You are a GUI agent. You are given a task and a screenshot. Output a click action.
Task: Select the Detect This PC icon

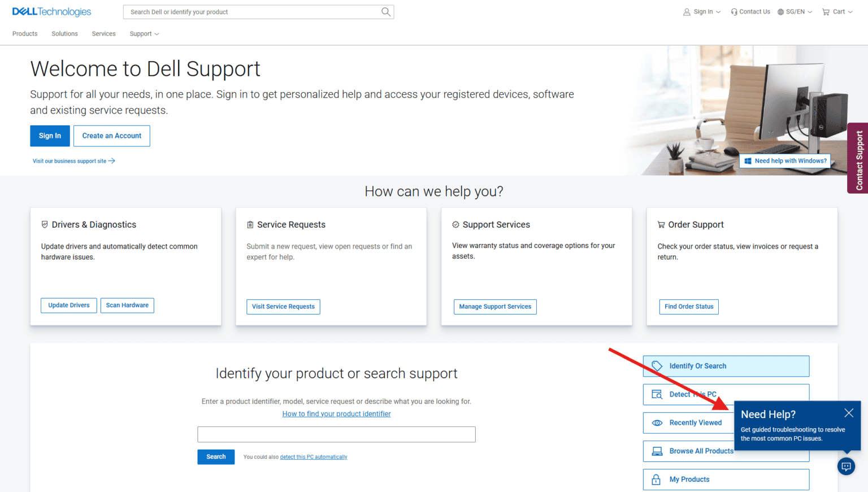[x=657, y=394]
